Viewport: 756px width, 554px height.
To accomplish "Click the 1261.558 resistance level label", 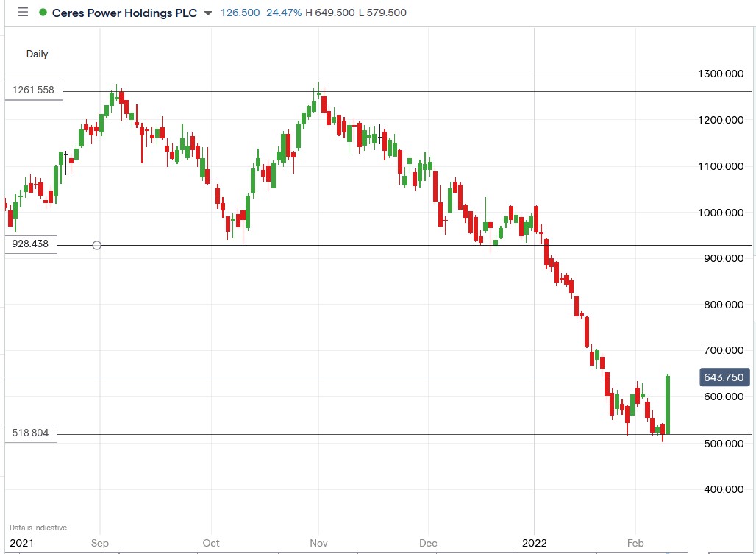I will (x=32, y=91).
